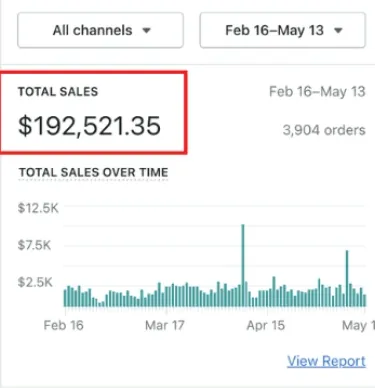375x388 pixels.
Task: Click the All channels dropdown arrow icon
Action: pyautogui.click(x=147, y=31)
